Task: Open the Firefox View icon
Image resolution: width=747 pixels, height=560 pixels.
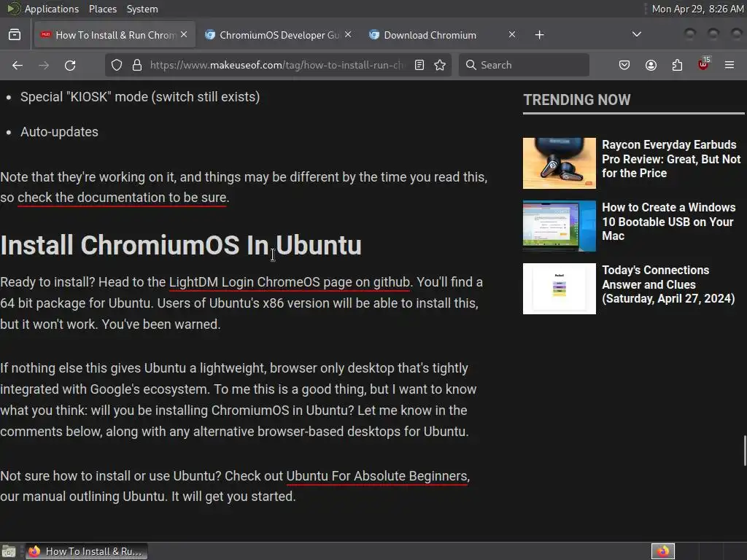Action: pos(15,35)
